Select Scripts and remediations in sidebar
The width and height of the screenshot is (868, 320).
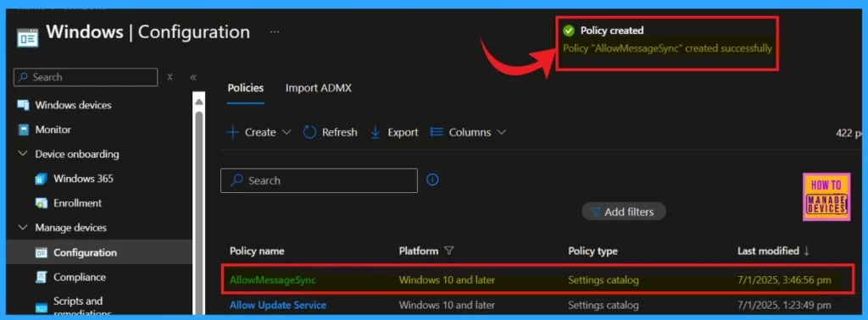point(82,307)
